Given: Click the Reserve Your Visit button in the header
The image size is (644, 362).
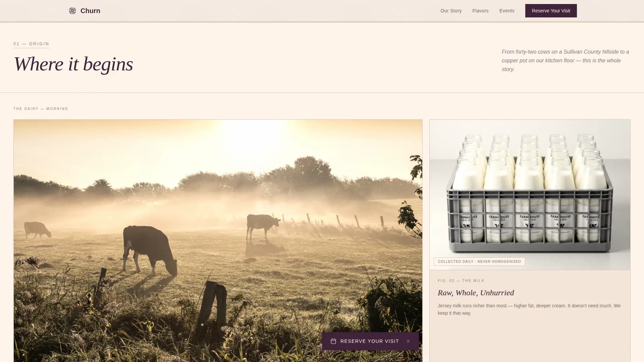Looking at the screenshot, I should (x=551, y=11).
